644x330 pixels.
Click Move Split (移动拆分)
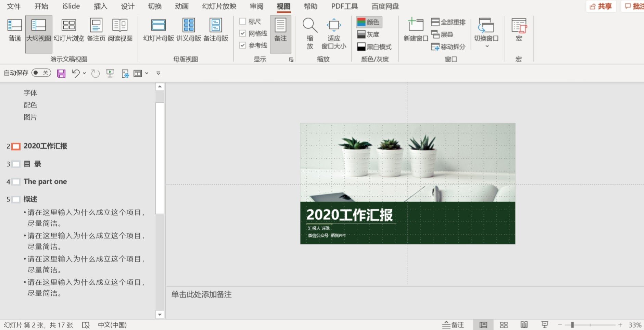pyautogui.click(x=448, y=47)
